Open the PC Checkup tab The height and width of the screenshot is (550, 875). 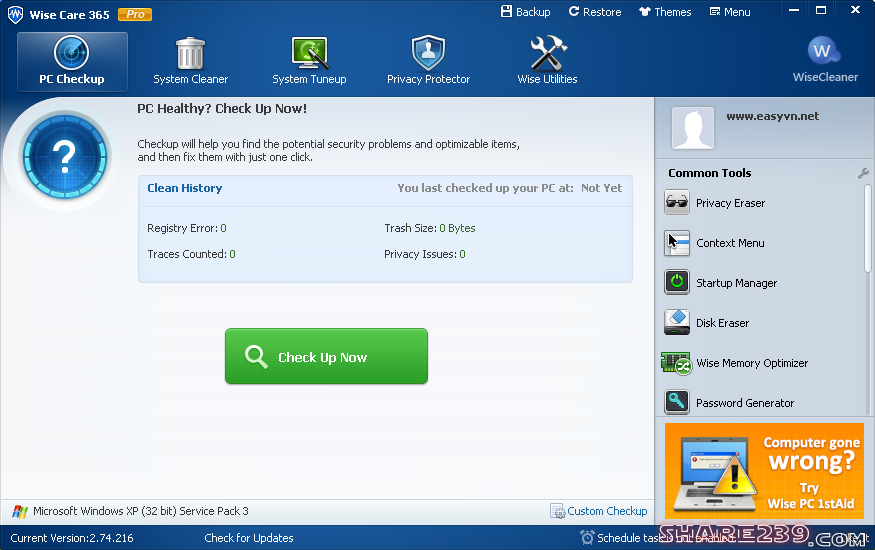pyautogui.click(x=72, y=61)
